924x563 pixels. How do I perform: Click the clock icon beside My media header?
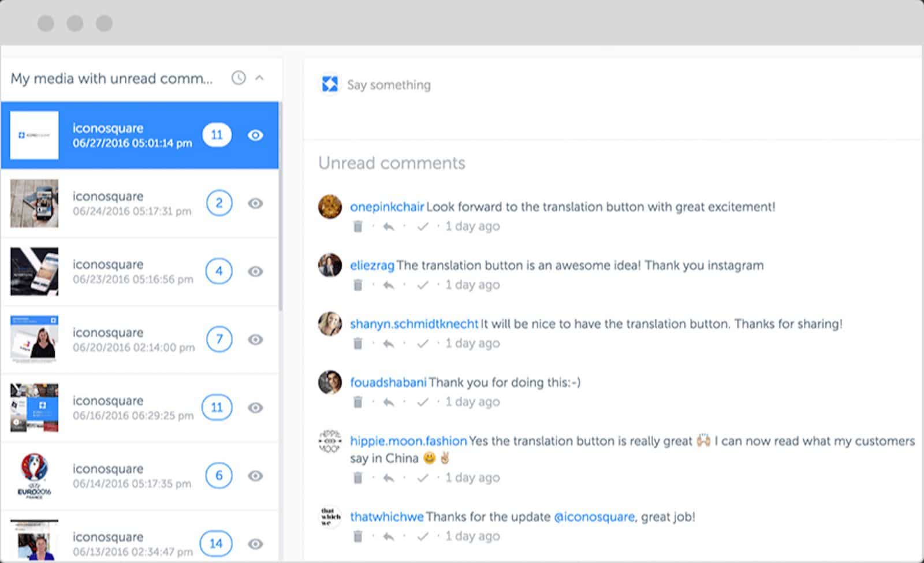click(x=239, y=78)
